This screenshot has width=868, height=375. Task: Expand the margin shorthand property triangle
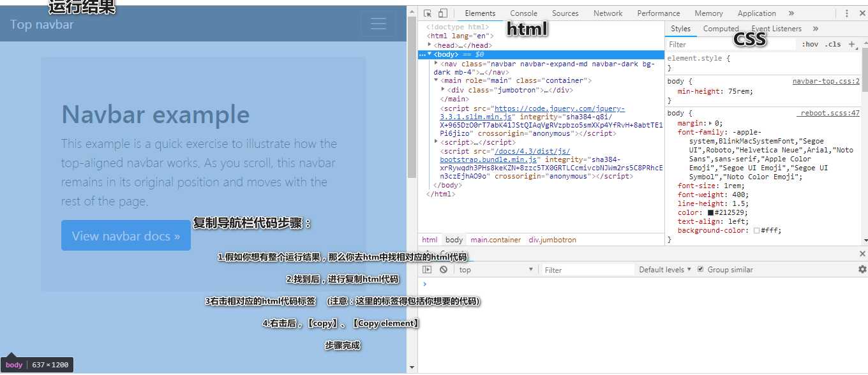pyautogui.click(x=710, y=123)
